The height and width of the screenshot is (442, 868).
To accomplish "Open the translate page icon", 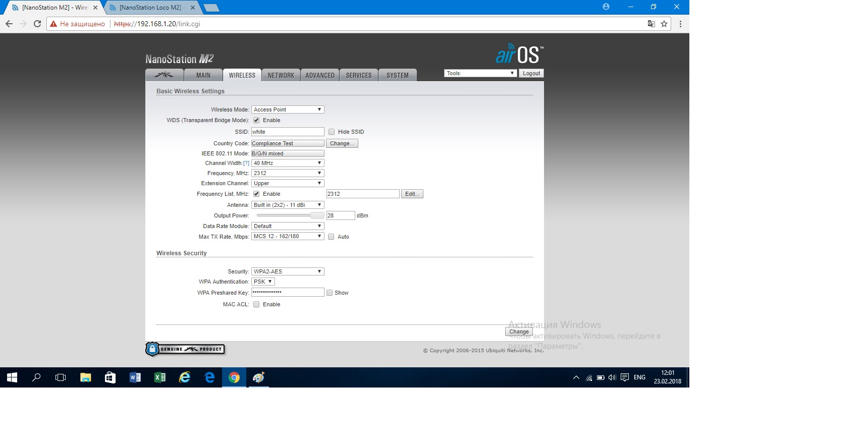I will point(652,24).
